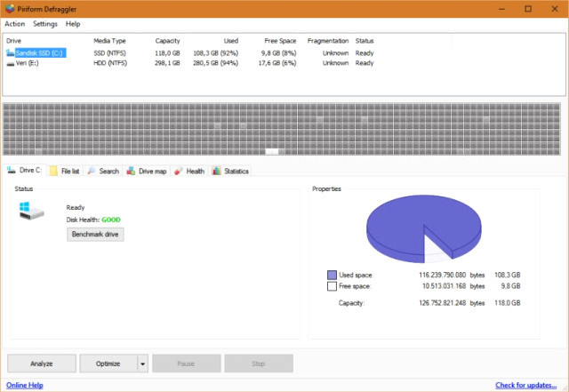Switch to the Health tab
Screen dimensions: 569x392
pos(189,171)
